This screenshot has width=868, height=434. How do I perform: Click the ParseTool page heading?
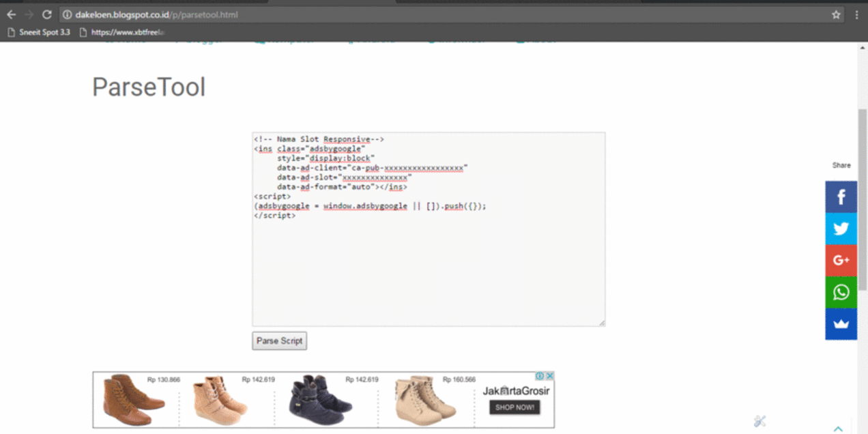point(149,87)
